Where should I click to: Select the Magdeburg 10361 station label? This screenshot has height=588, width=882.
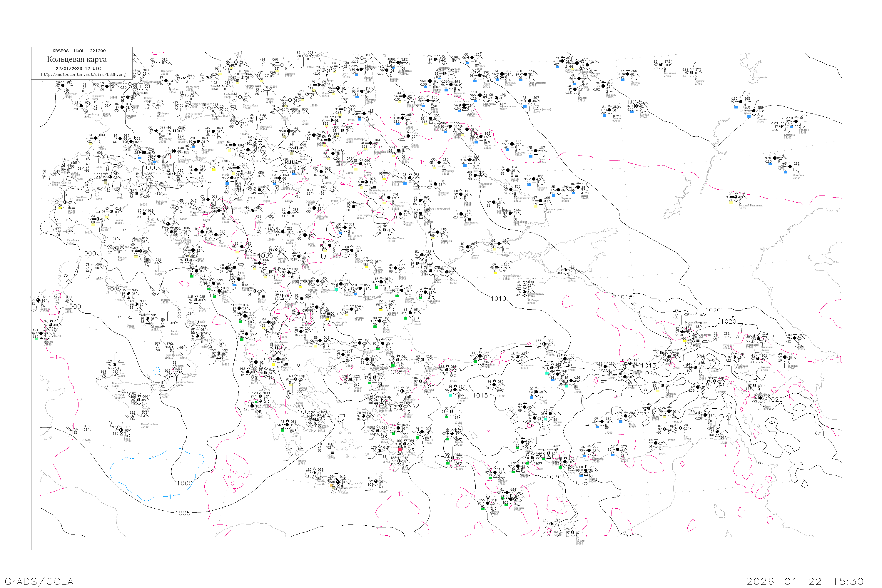192,88
